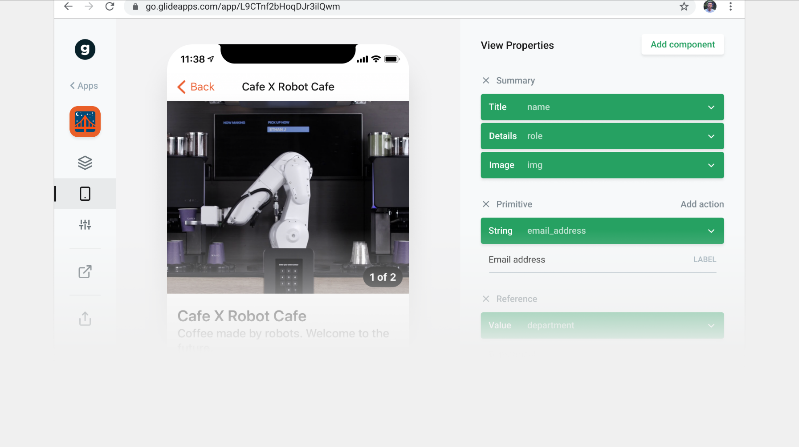Open the Value department dropdown
799x447 pixels.
602,325
